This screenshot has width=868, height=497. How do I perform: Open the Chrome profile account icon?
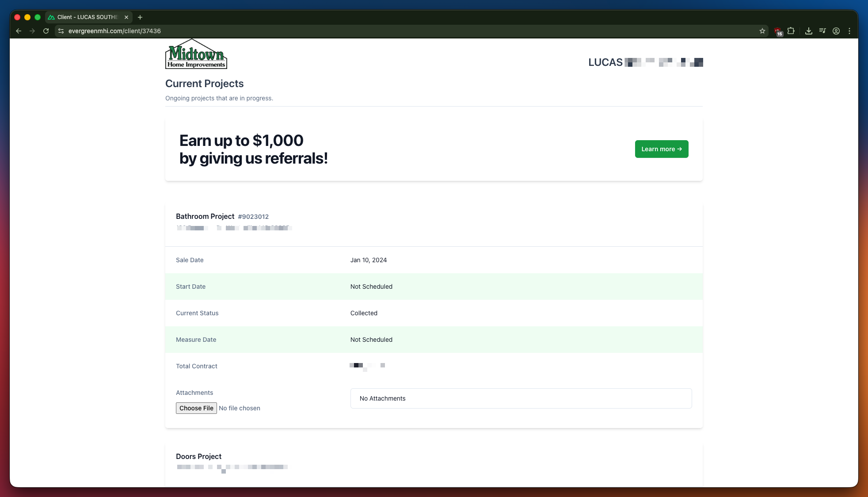[x=836, y=31]
